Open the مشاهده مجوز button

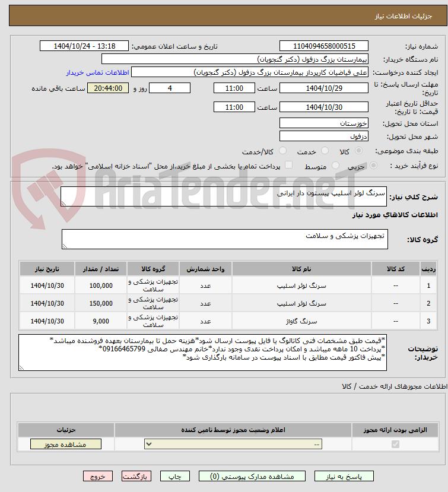click(66, 444)
